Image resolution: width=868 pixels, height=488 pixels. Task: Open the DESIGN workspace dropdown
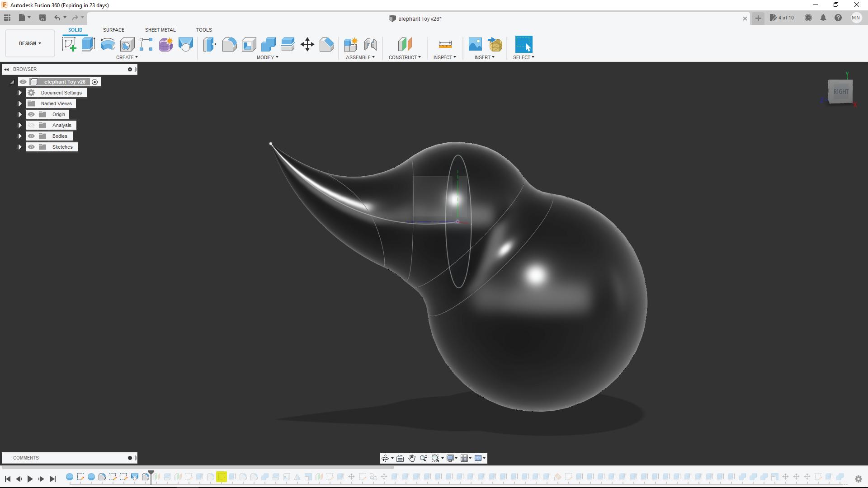[30, 43]
